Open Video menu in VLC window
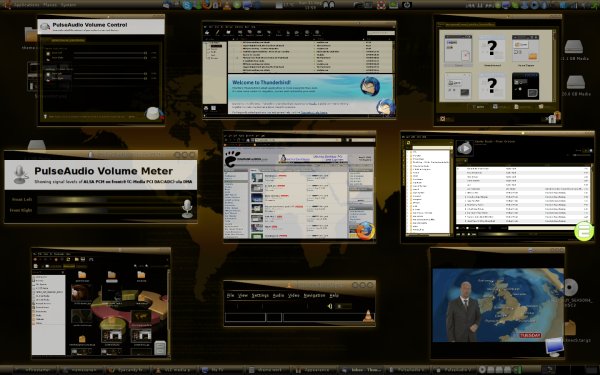Viewport: 600px width, 375px height. pos(293,295)
